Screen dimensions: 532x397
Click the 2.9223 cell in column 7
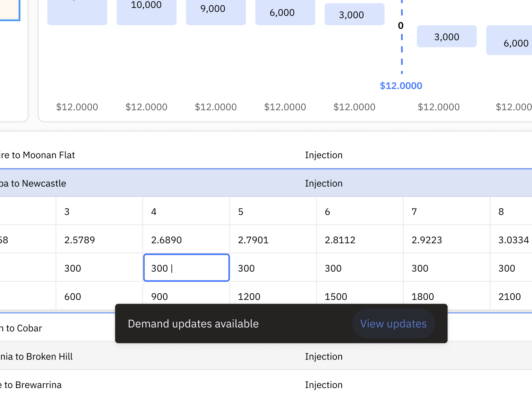[446, 240]
